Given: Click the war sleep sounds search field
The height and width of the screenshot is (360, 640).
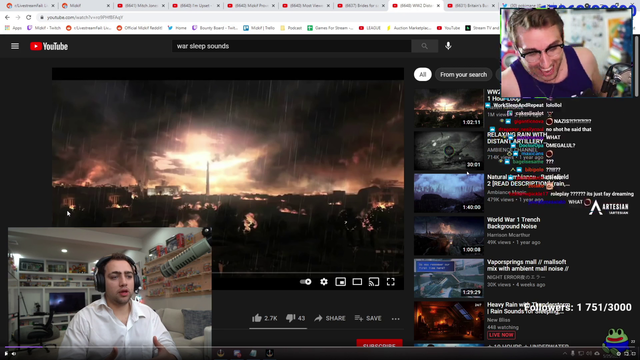Looking at the screenshot, I should (x=292, y=46).
